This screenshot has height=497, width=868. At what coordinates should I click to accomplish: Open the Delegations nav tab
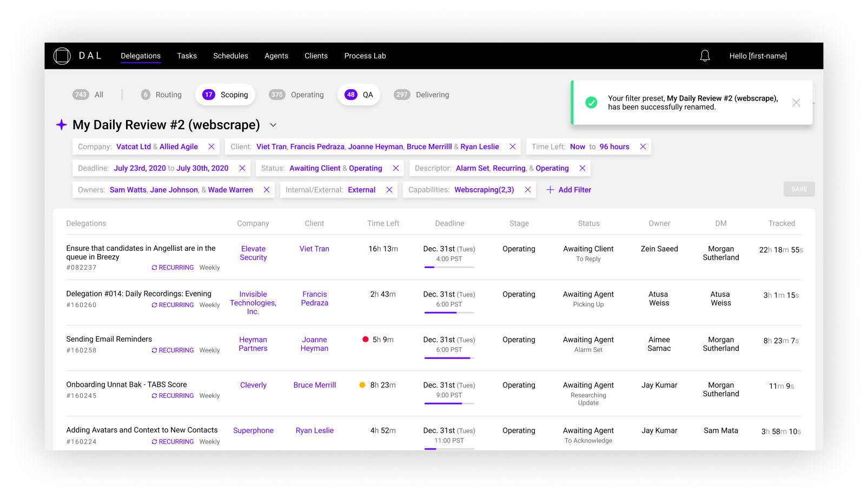(x=141, y=56)
